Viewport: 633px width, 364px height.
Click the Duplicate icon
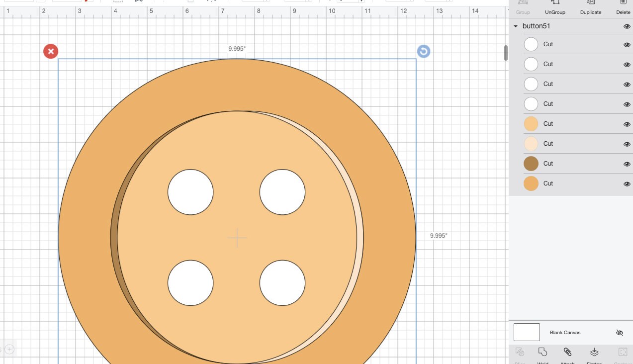(x=590, y=5)
